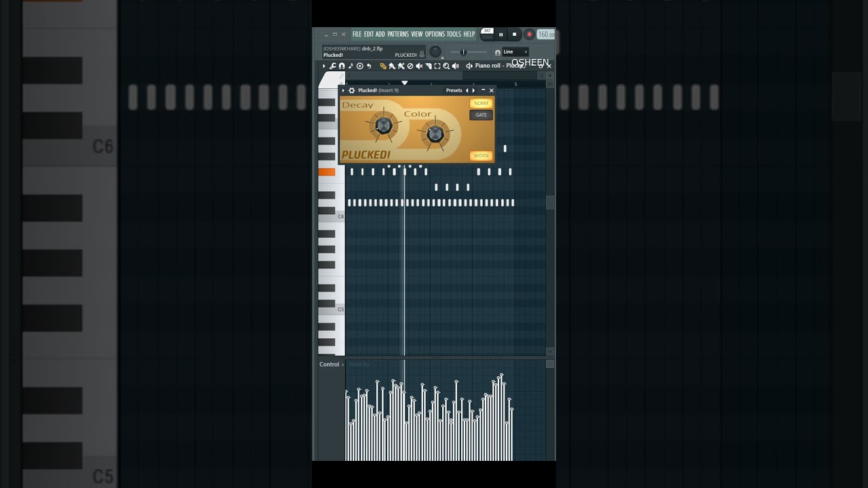Go to next preset arrow
Viewport: 868px width, 488px height.
(473, 90)
